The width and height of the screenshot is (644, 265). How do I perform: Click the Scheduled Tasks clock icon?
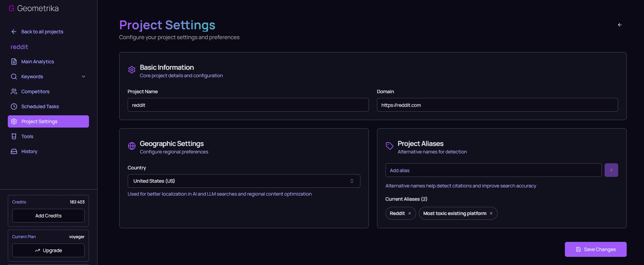(x=14, y=106)
